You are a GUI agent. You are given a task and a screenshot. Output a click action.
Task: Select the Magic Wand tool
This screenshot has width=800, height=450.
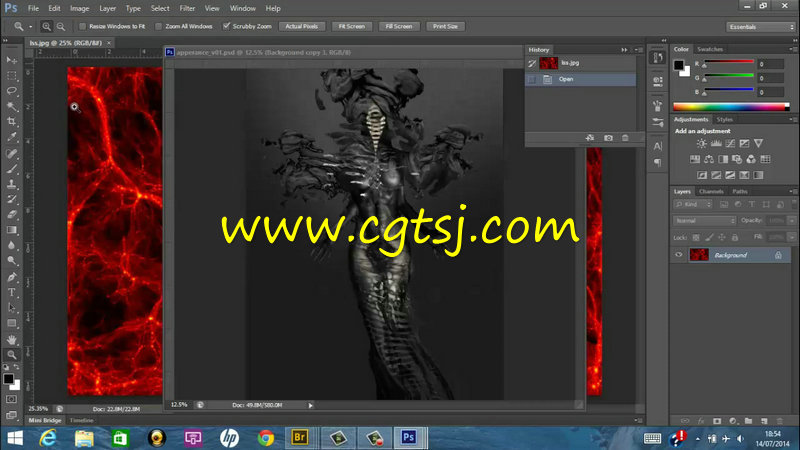(x=12, y=106)
